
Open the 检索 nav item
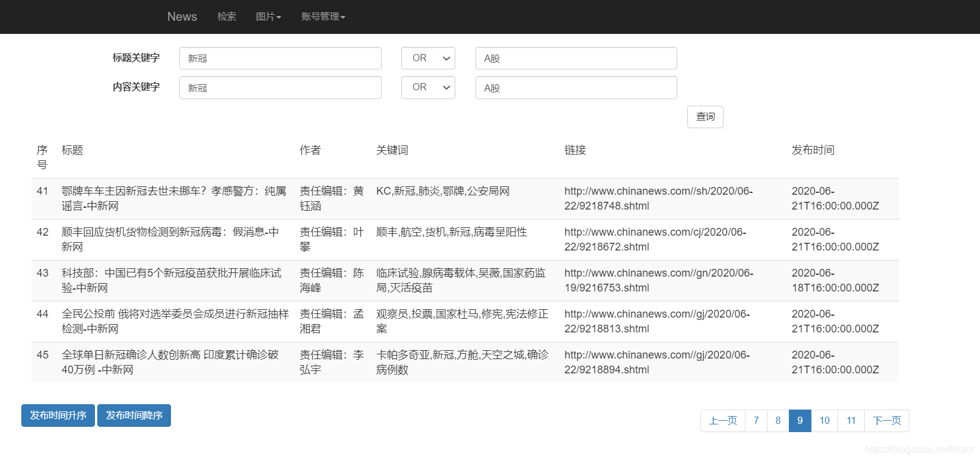pos(227,17)
